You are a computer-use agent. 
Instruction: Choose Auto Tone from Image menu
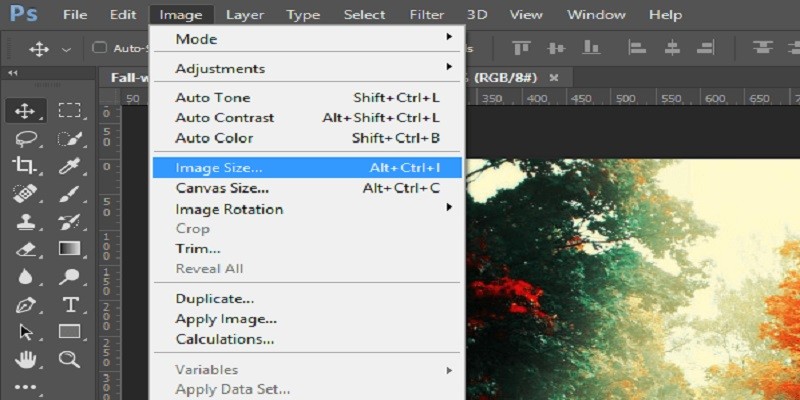click(307, 97)
